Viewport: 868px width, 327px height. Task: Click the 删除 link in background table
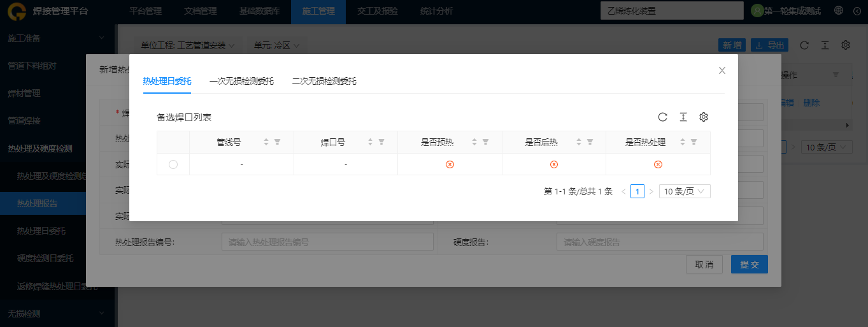tap(812, 103)
